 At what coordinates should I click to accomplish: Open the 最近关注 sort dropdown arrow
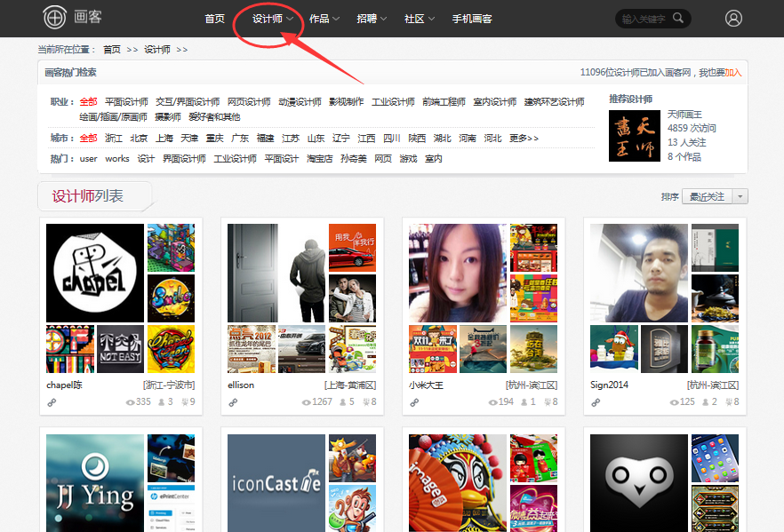[740, 196]
